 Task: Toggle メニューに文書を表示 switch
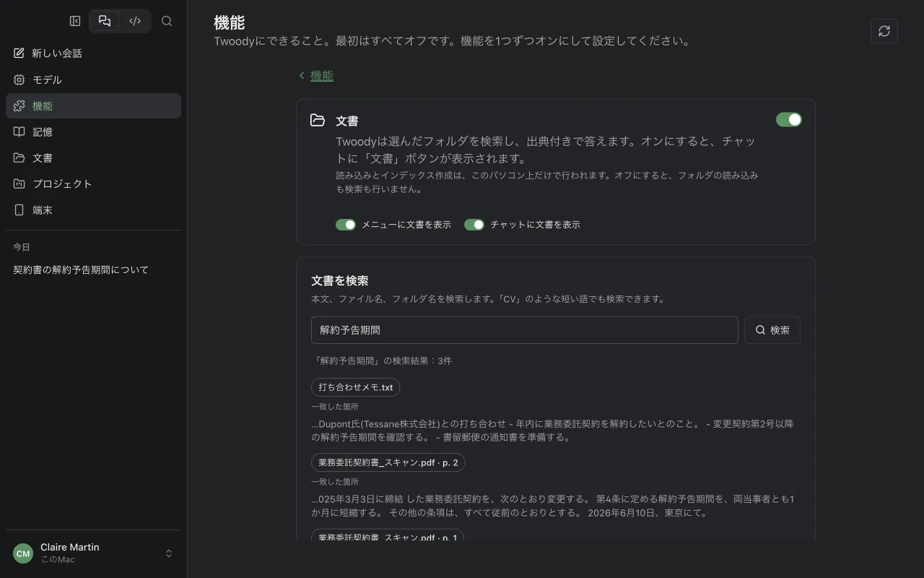(346, 225)
